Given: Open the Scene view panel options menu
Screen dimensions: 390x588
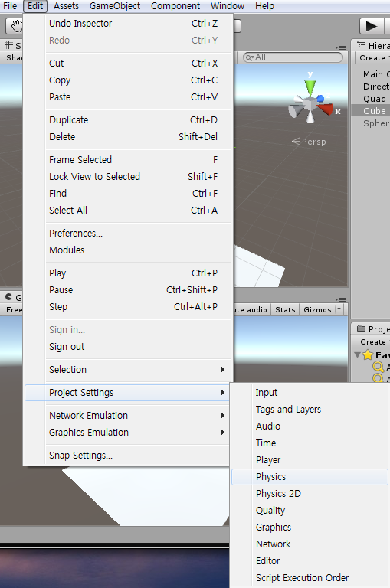Looking at the screenshot, I should pos(340,47).
